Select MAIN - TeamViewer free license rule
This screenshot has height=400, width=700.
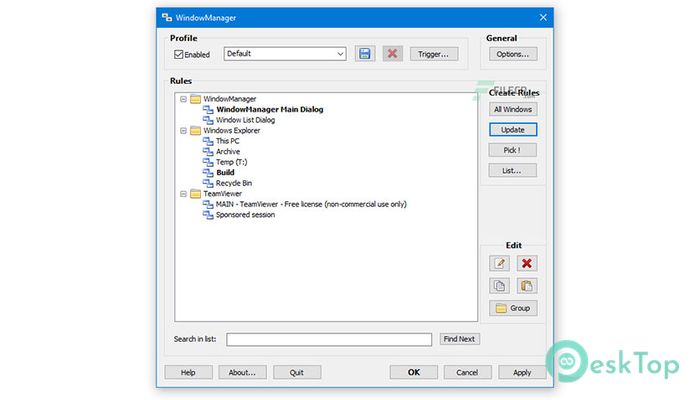click(311, 204)
